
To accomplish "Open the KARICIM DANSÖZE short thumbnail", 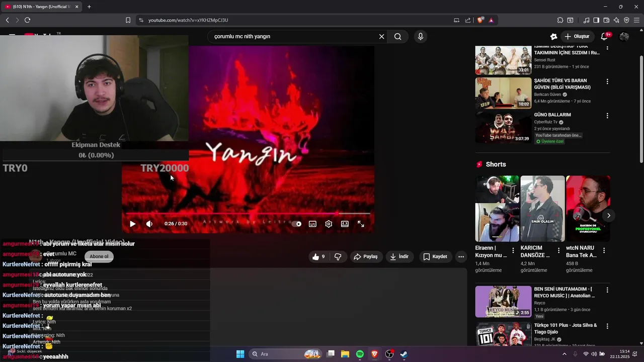I will (542, 208).
